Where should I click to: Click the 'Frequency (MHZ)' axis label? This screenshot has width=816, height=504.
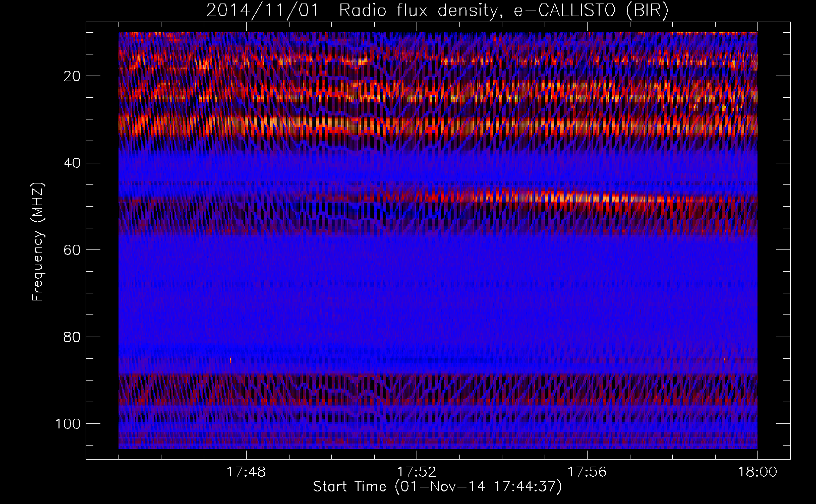pos(38,242)
